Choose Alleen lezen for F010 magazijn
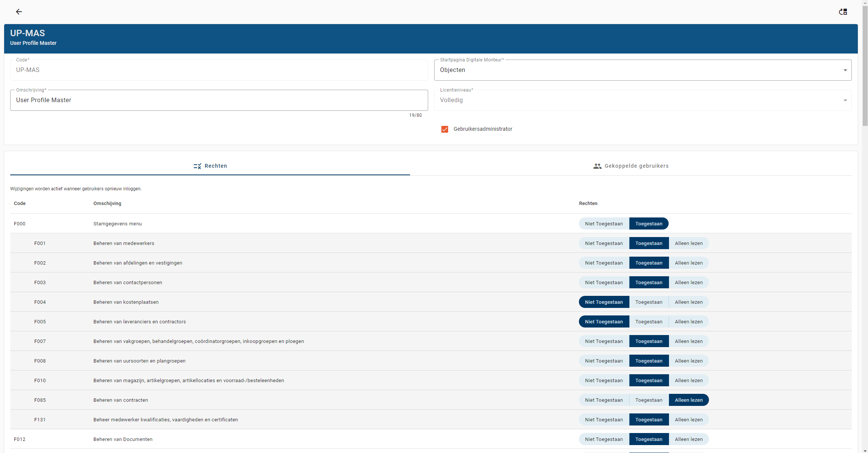The width and height of the screenshot is (868, 453). click(689, 381)
